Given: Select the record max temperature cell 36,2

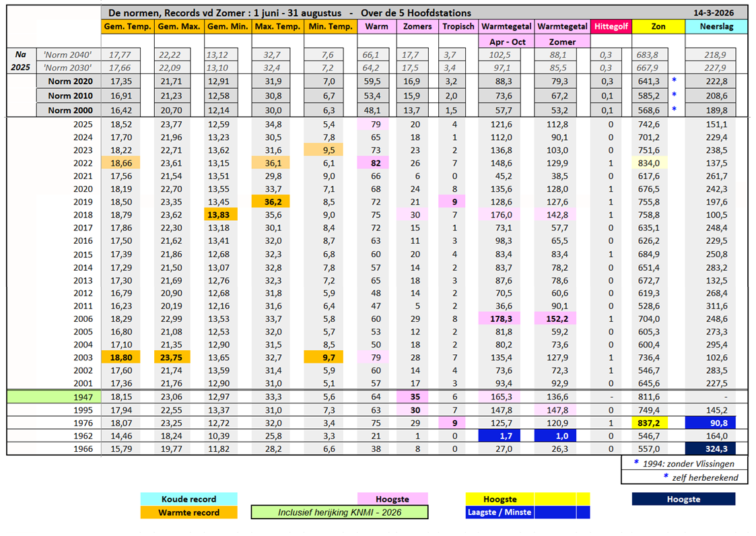Looking at the screenshot, I should (276, 201).
